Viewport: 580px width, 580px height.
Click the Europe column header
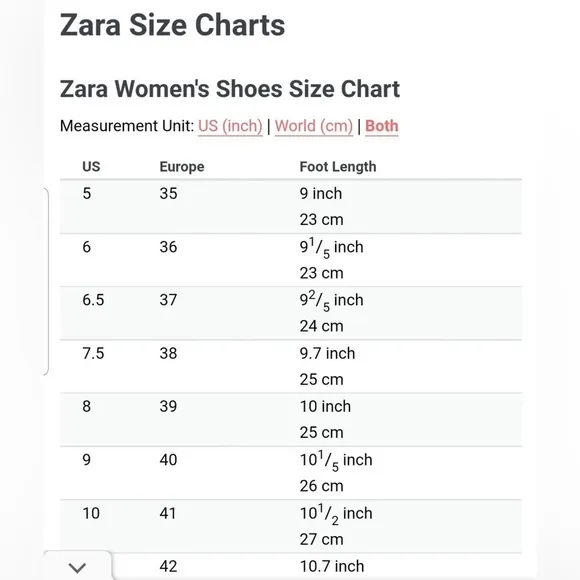pyautogui.click(x=182, y=167)
